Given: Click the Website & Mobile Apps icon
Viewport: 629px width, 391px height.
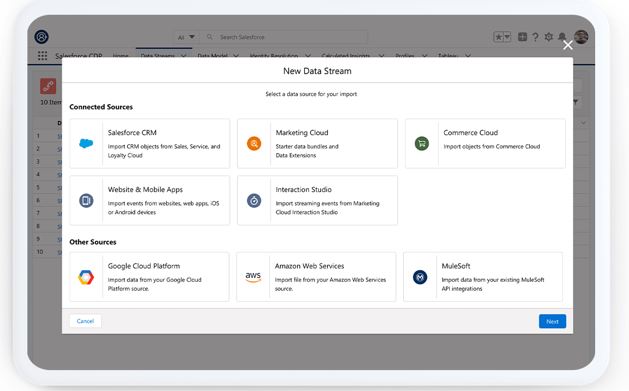Looking at the screenshot, I should tap(86, 200).
